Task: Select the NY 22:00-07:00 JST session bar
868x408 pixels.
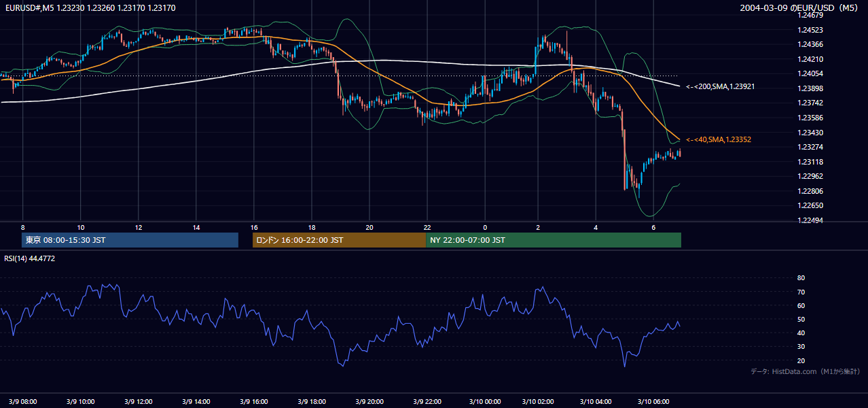Action: click(x=554, y=240)
